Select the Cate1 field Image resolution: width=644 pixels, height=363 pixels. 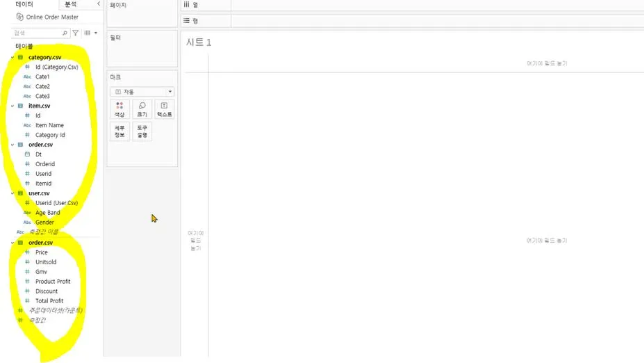pyautogui.click(x=42, y=77)
